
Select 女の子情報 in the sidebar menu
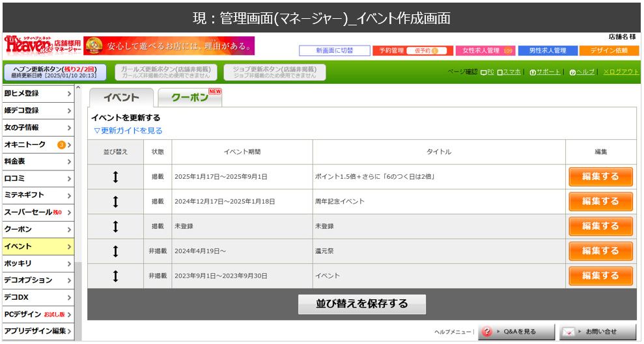[x=37, y=127]
